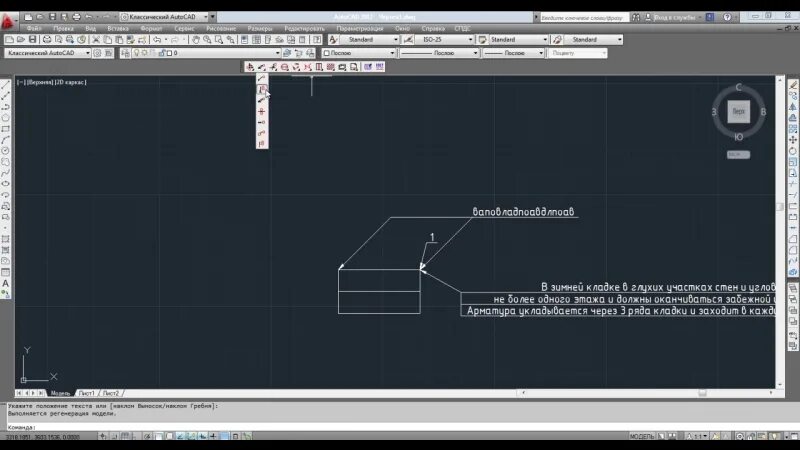The image size is (800, 450).
Task: Open the table style Standard dropdown
Action: [x=519, y=39]
